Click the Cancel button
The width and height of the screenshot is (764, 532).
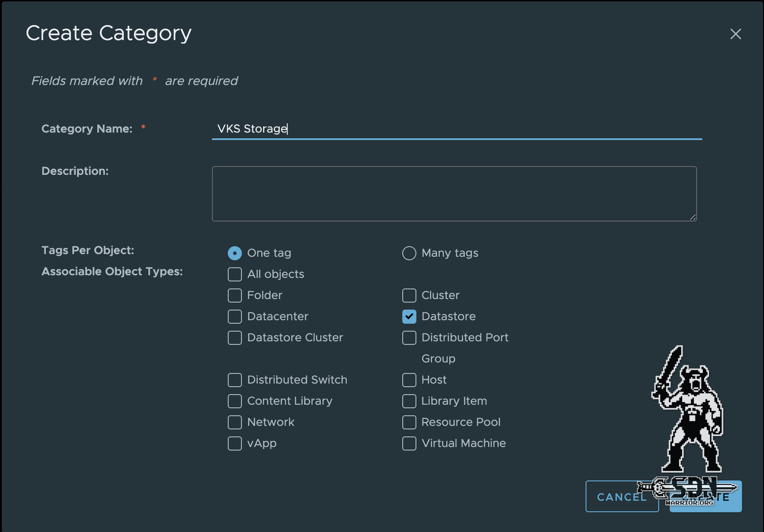coord(622,496)
